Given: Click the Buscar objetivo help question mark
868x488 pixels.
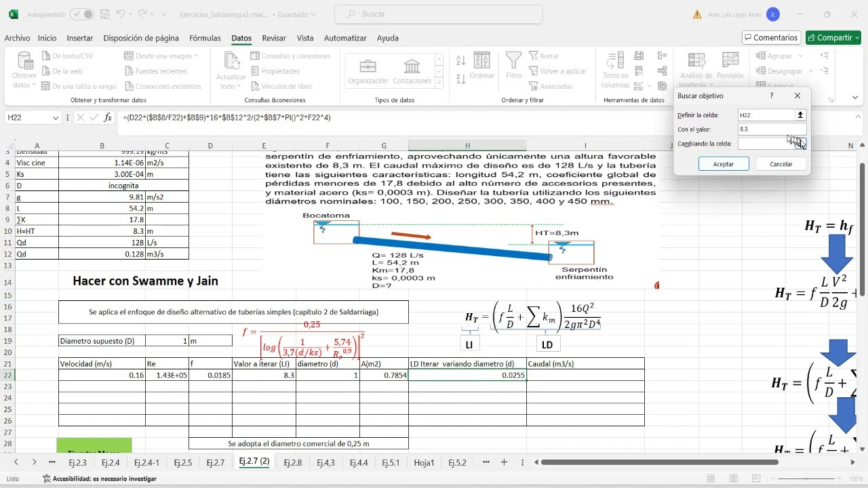Looking at the screenshot, I should 772,96.
